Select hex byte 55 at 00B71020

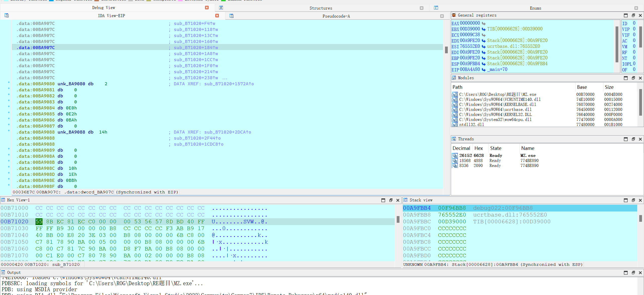tap(39, 222)
